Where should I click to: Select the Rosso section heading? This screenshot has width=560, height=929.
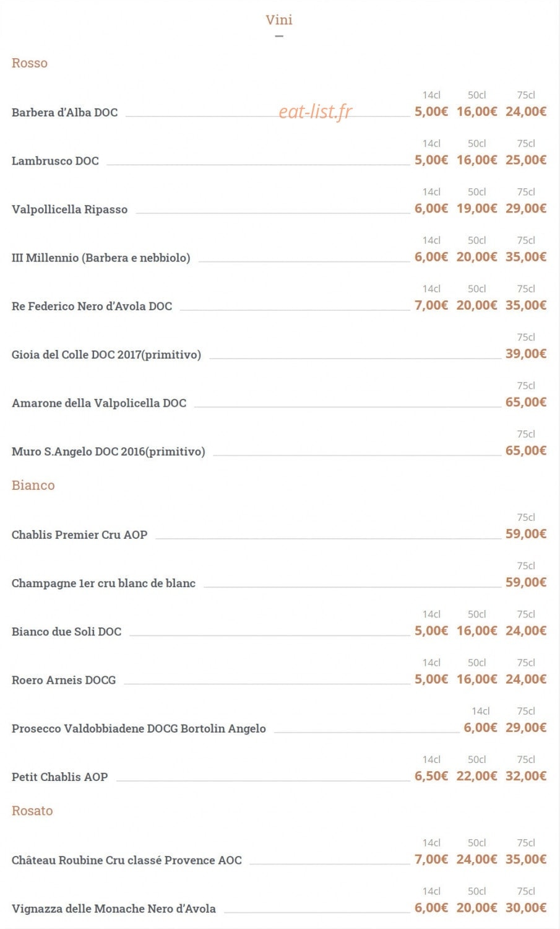click(30, 63)
